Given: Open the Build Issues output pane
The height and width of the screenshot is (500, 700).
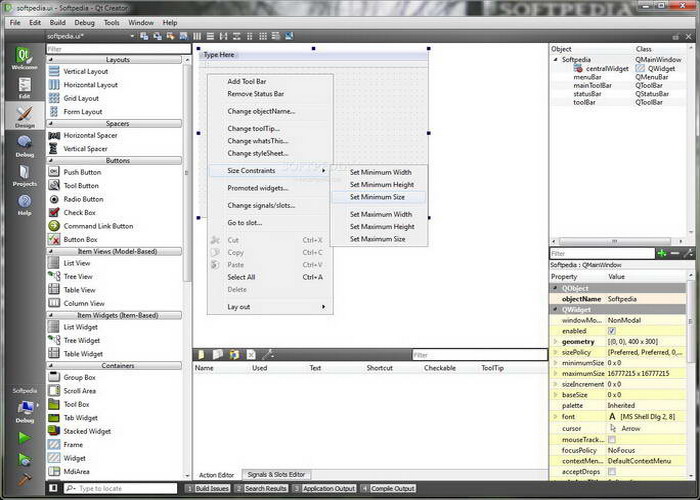Looking at the screenshot, I should [208, 488].
